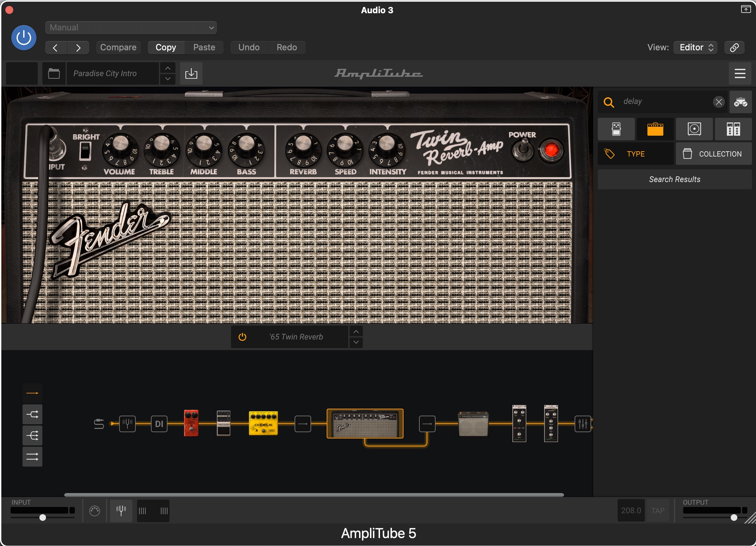Open the View Editor dropdown
This screenshot has width=756, height=546.
click(695, 48)
